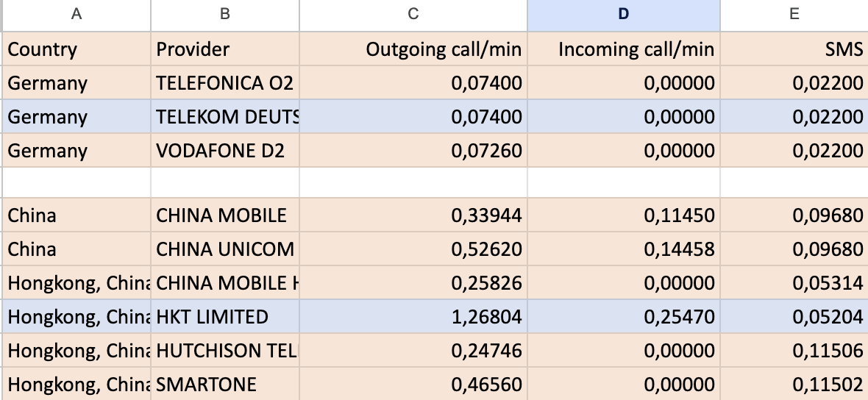Select the SMS header cell
Viewport: 868px width, 400px height.
[794, 49]
